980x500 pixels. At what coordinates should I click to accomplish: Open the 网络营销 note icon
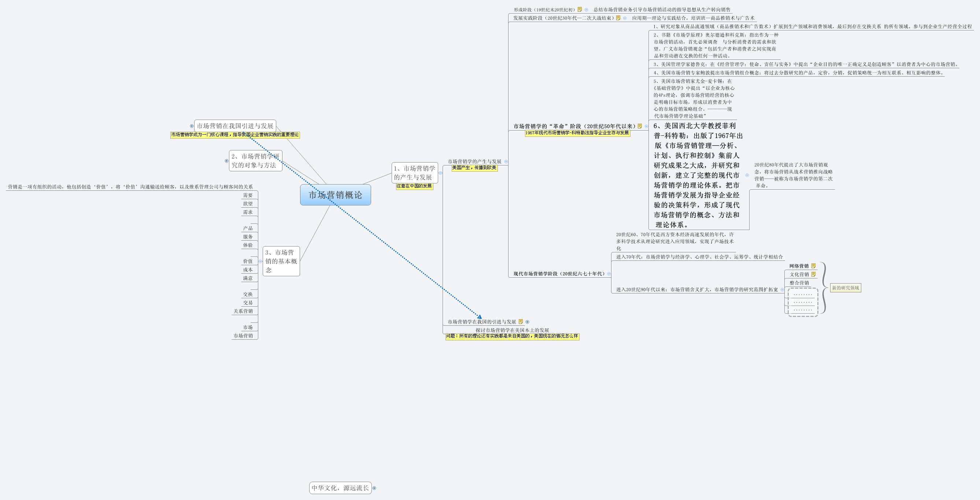click(x=813, y=266)
